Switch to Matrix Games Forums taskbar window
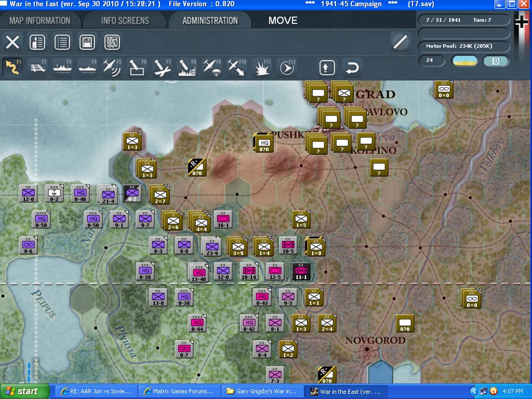This screenshot has width=532, height=399. click(x=179, y=392)
